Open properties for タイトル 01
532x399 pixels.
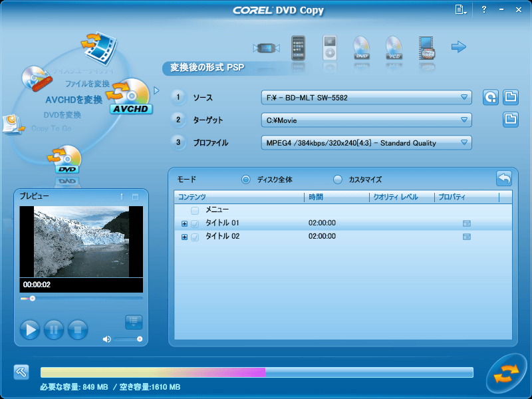click(467, 223)
